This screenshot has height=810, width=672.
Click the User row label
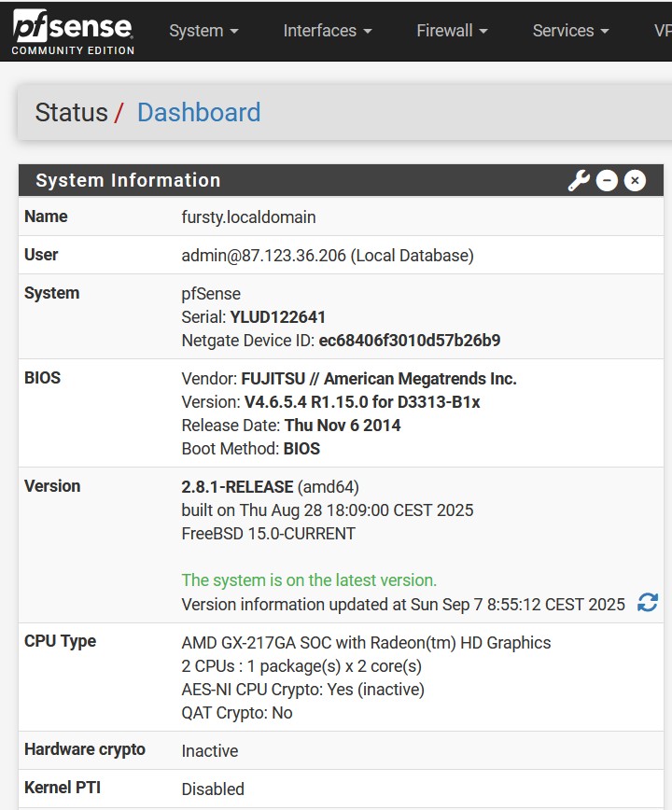[41, 254]
